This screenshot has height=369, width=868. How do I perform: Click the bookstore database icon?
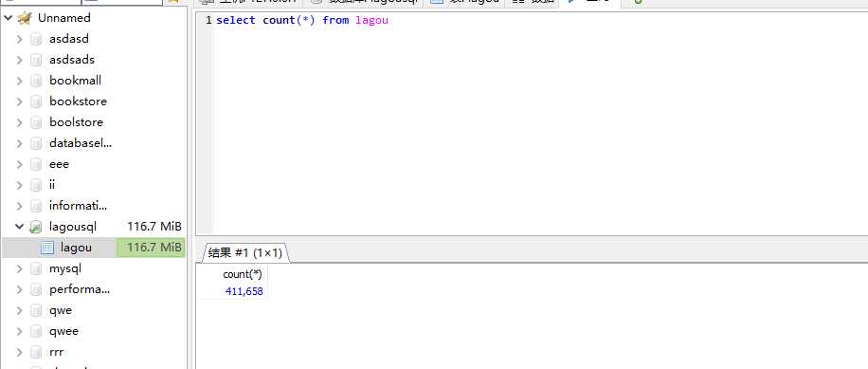[36, 101]
